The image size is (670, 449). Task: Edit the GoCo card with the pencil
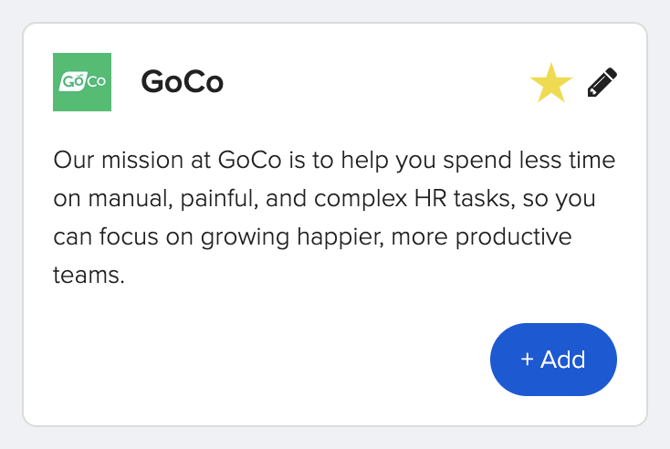pos(602,82)
